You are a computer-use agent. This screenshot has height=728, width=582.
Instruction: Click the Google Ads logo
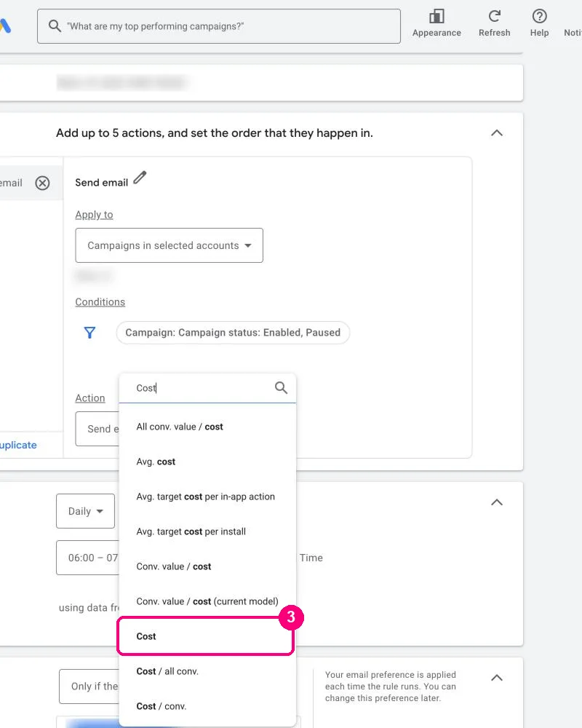click(5, 25)
